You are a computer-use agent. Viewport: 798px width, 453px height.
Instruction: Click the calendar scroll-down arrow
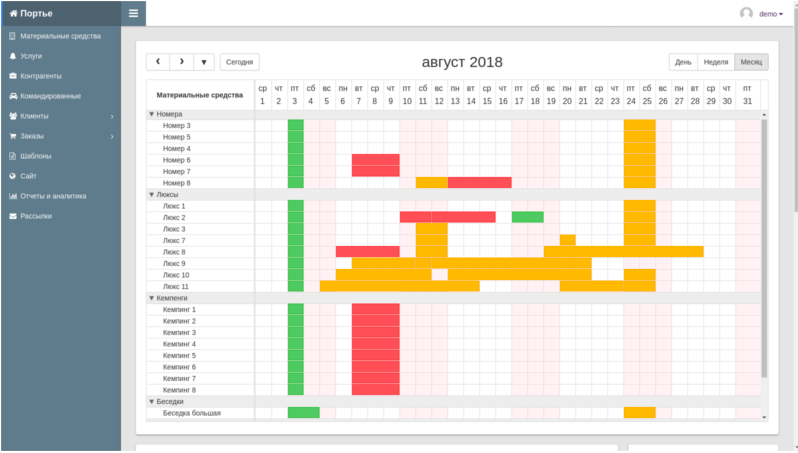point(764,417)
